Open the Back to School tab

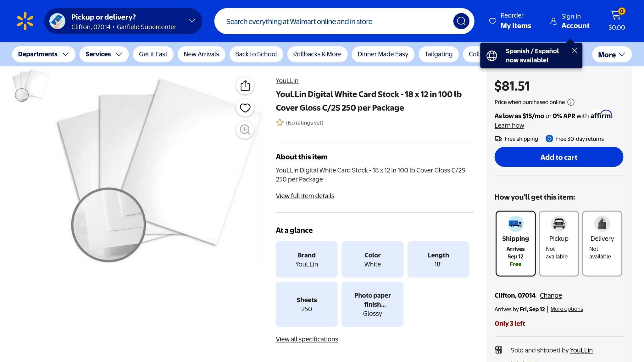[256, 54]
